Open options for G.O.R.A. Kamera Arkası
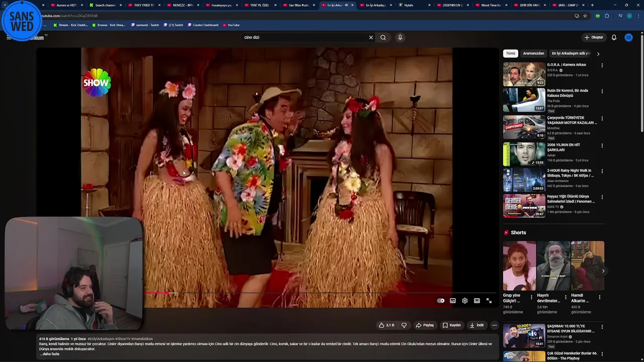 [602, 65]
